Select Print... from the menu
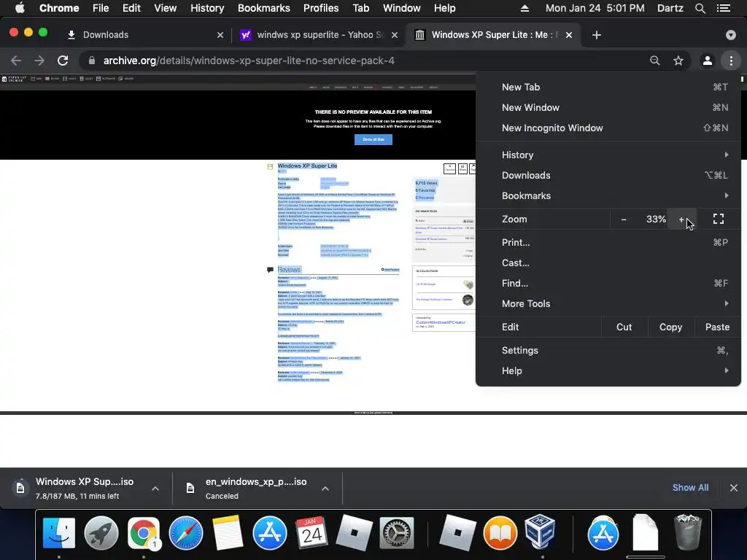 608,242
